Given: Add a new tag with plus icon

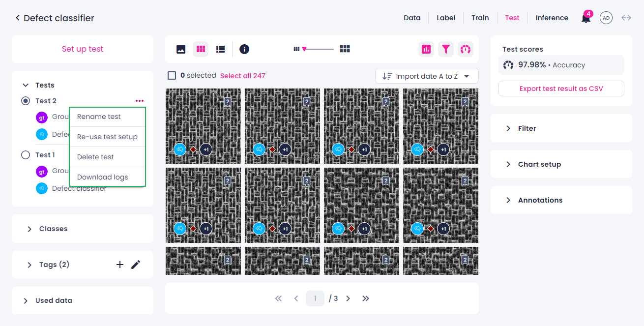Looking at the screenshot, I should tap(120, 265).
